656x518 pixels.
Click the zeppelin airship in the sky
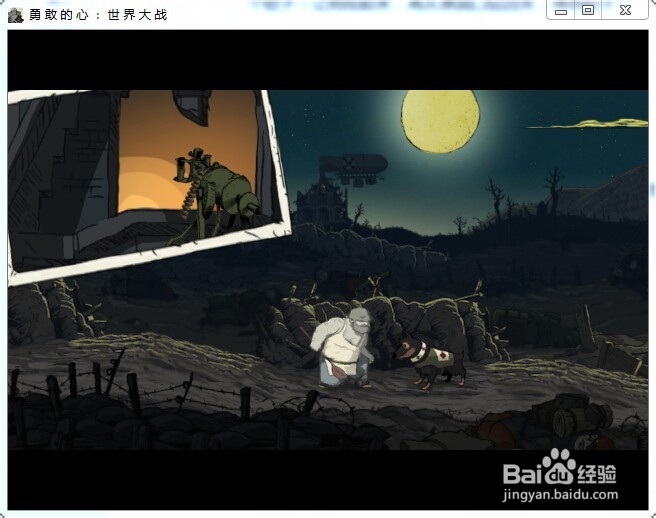[x=354, y=168]
